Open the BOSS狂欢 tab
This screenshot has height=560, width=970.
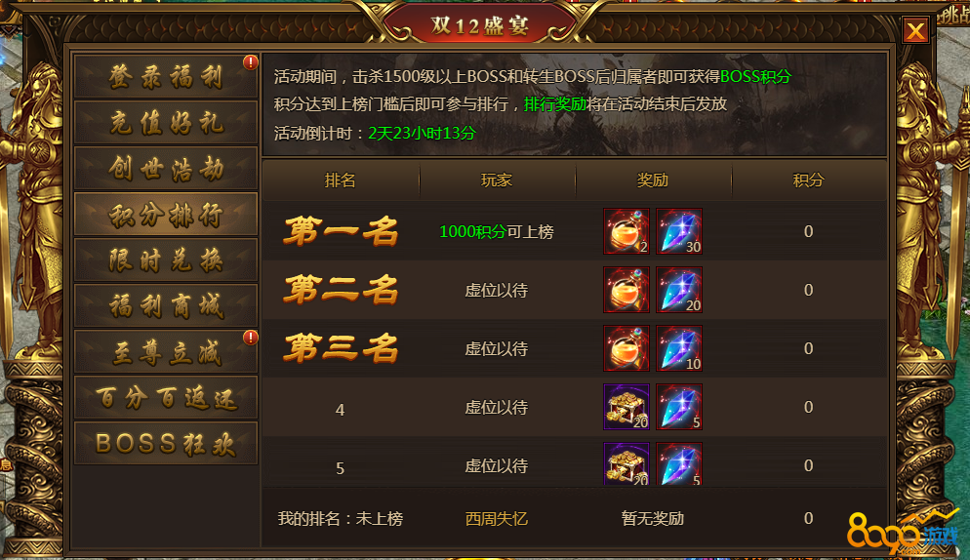point(166,443)
